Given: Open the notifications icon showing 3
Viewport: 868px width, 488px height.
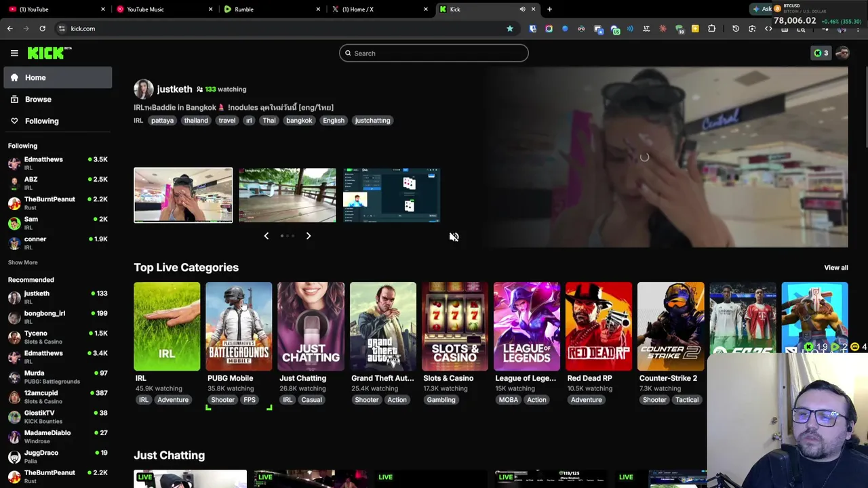Looking at the screenshot, I should pos(821,53).
